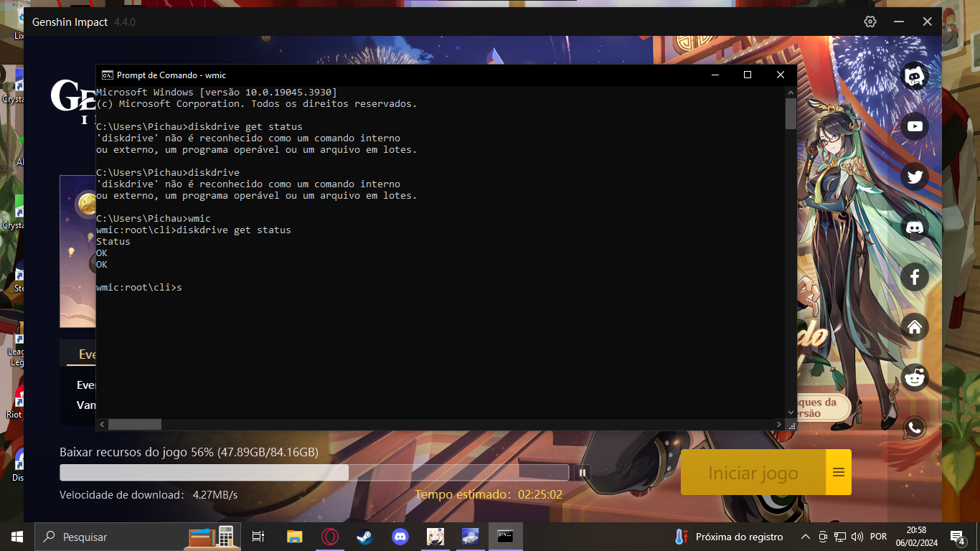Open the network icon in system tray

click(839, 537)
